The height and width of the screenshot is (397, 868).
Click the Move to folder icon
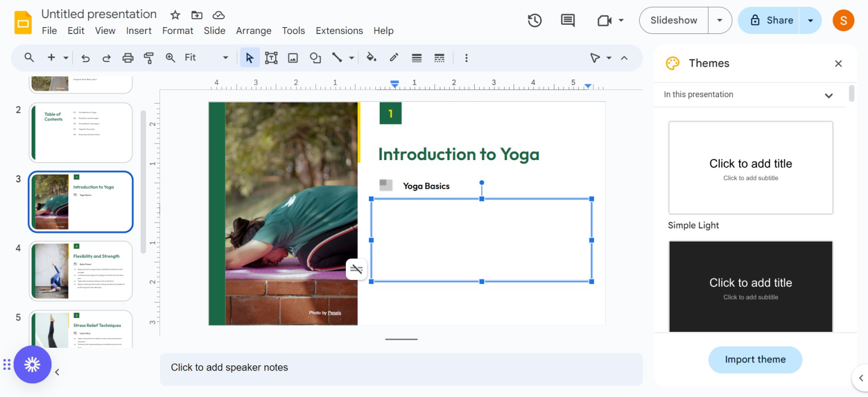click(x=197, y=15)
